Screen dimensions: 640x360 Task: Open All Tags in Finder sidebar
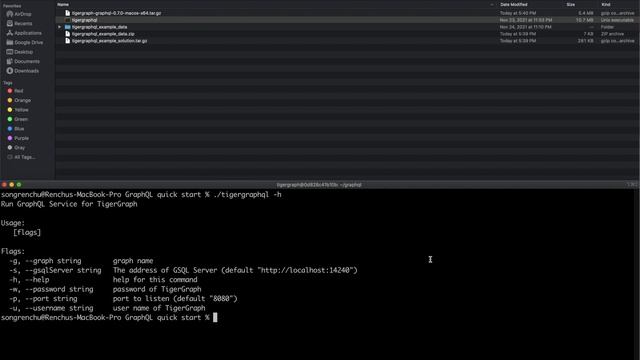pos(21,157)
